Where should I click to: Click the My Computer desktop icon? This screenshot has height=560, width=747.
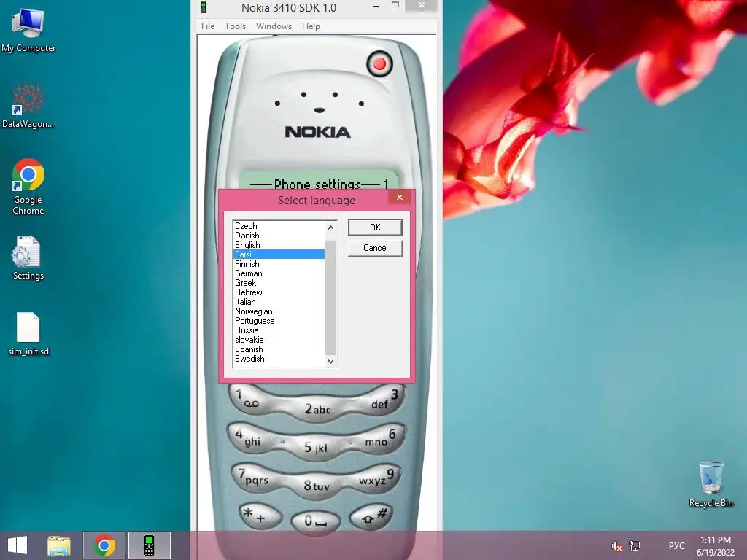28,31
